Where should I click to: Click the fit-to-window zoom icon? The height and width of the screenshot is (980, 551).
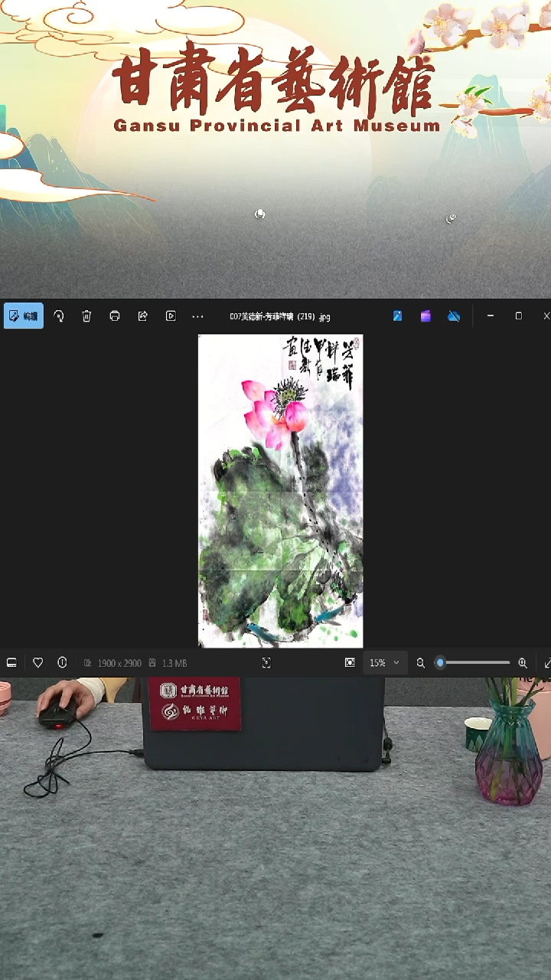pos(350,663)
